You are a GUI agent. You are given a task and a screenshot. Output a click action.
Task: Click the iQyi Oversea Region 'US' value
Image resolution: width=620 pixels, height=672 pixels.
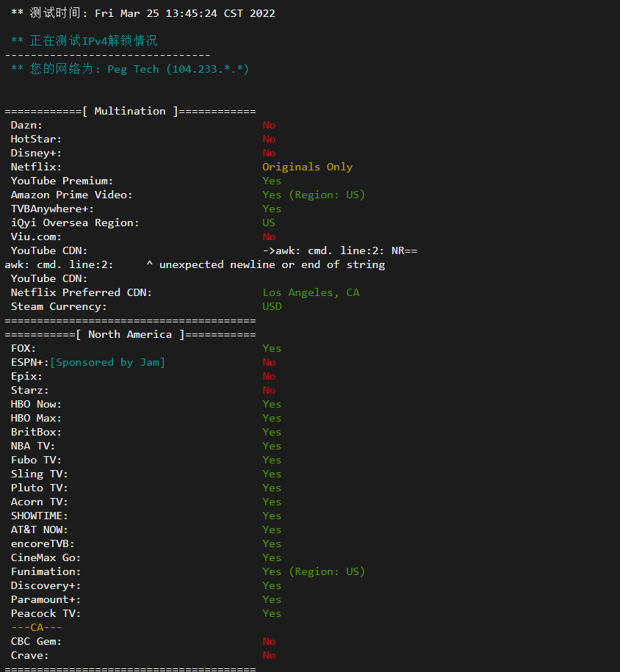coord(269,223)
